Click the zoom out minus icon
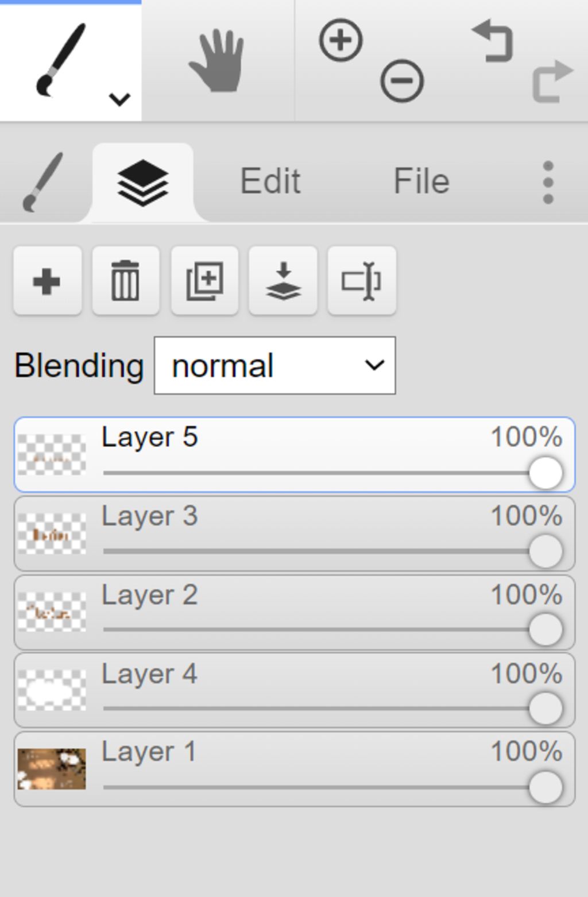Screen dimensions: 588x897 point(402,81)
